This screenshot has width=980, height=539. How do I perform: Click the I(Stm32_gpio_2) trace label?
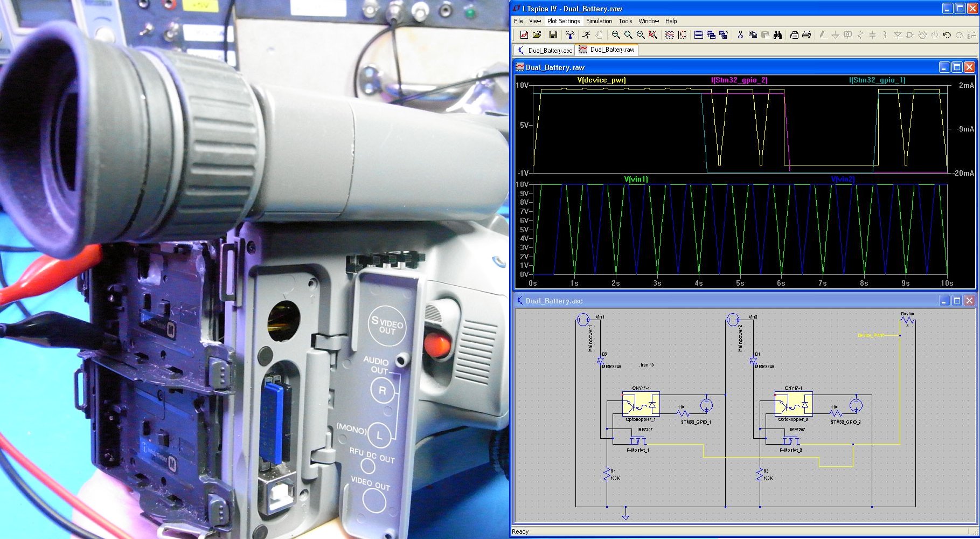(739, 80)
